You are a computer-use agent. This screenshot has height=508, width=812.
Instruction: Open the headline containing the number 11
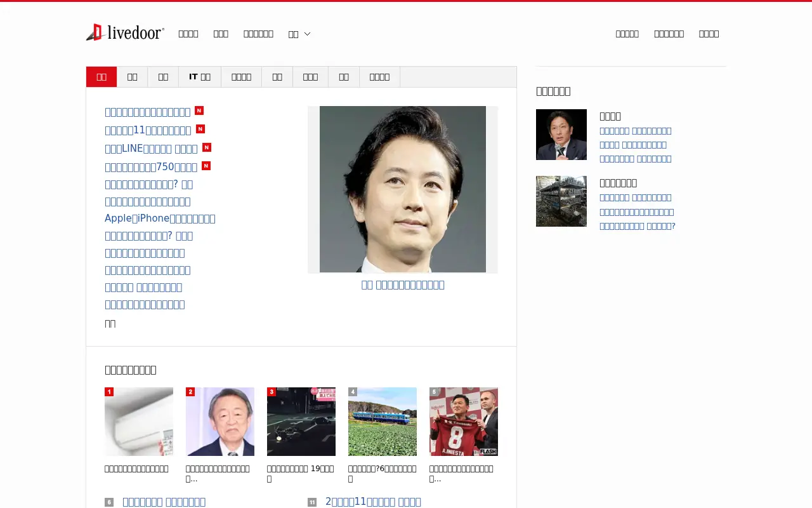tap(148, 130)
